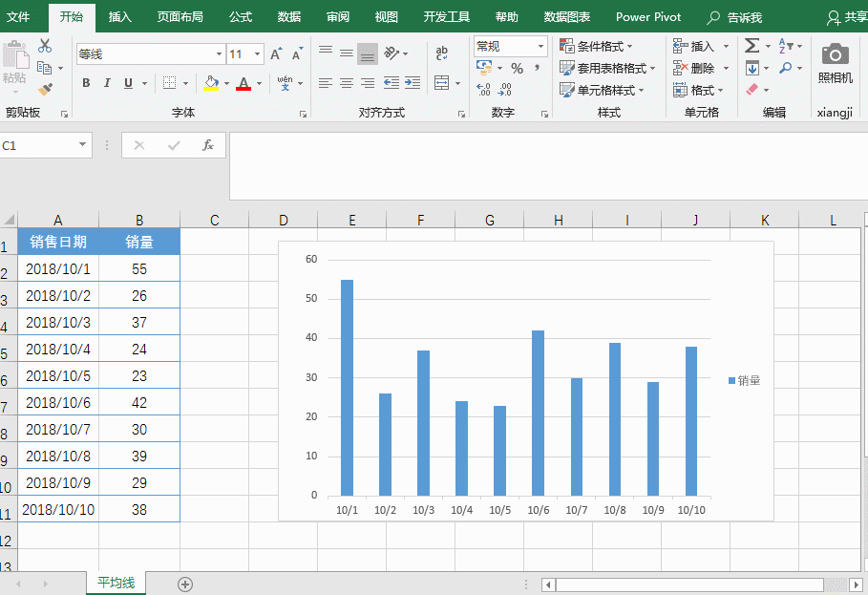This screenshot has height=595, width=868.
Task: Toggle italic formatting
Action: point(107,83)
